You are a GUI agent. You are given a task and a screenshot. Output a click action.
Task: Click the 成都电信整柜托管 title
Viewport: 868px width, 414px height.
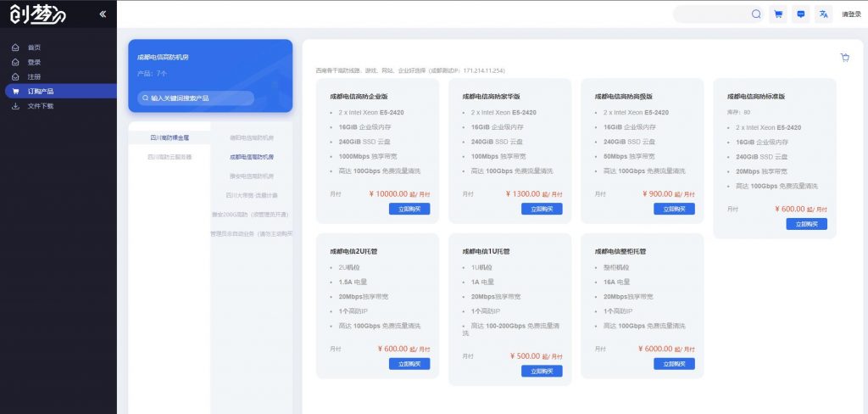click(x=620, y=252)
